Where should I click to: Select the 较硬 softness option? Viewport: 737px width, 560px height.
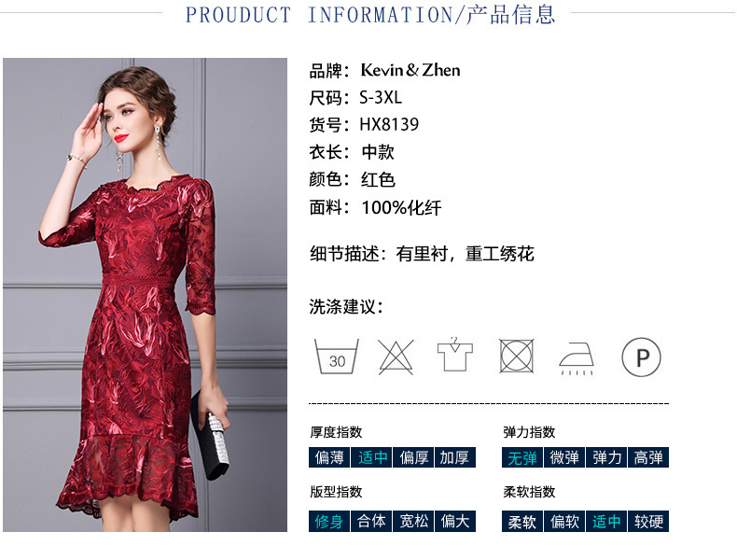[x=648, y=521]
